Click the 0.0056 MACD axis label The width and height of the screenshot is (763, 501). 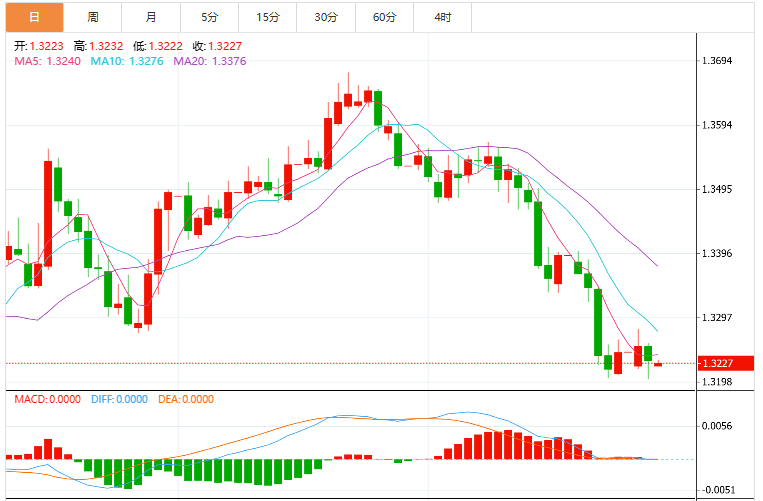point(717,426)
